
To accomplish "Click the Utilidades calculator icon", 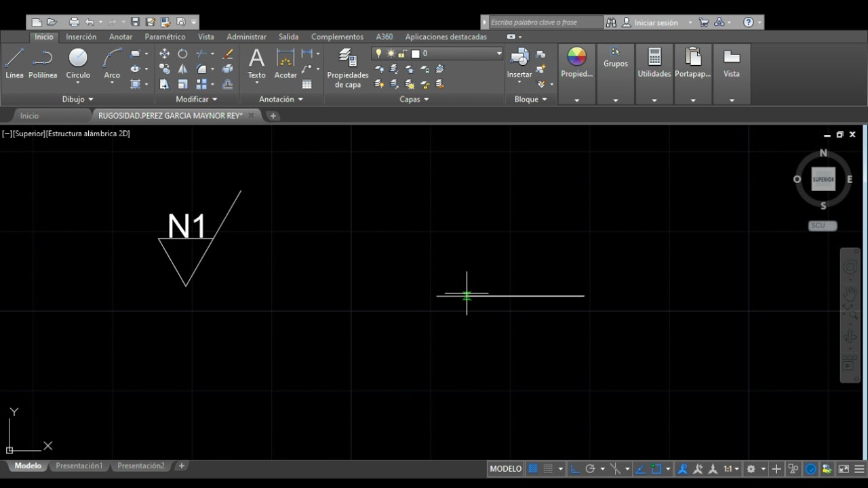I will tap(654, 56).
